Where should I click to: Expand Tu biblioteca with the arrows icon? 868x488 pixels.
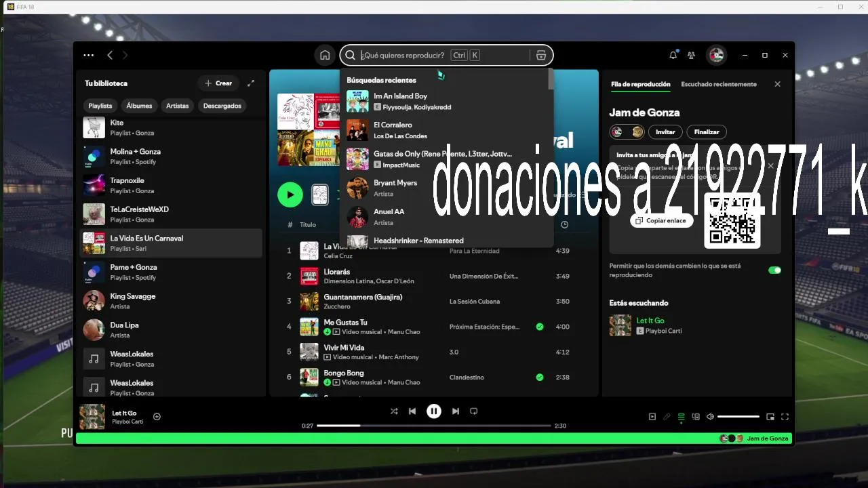pyautogui.click(x=251, y=83)
